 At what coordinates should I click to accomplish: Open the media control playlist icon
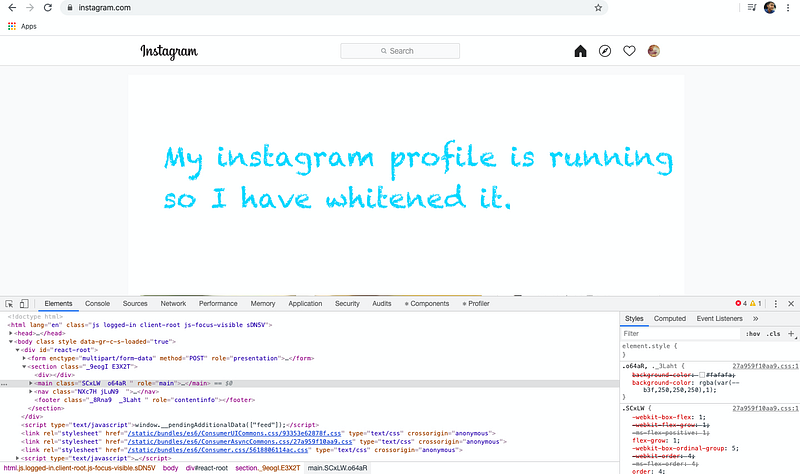752,7
